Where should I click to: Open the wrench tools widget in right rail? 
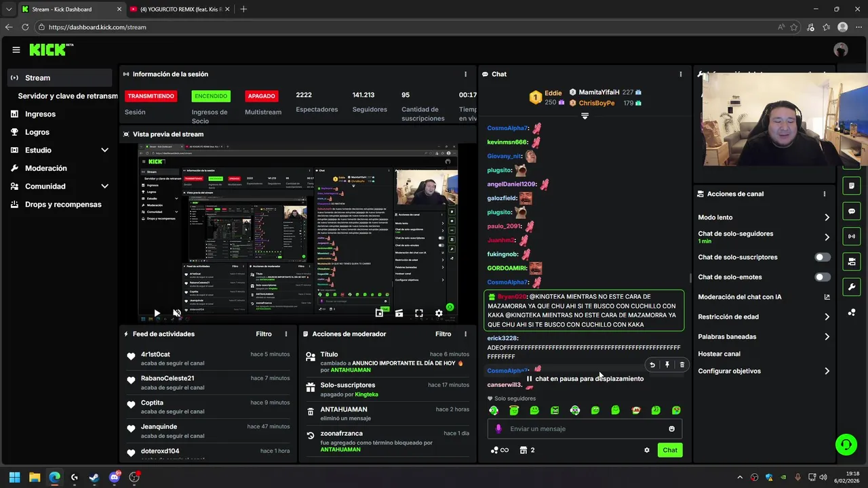click(x=852, y=287)
